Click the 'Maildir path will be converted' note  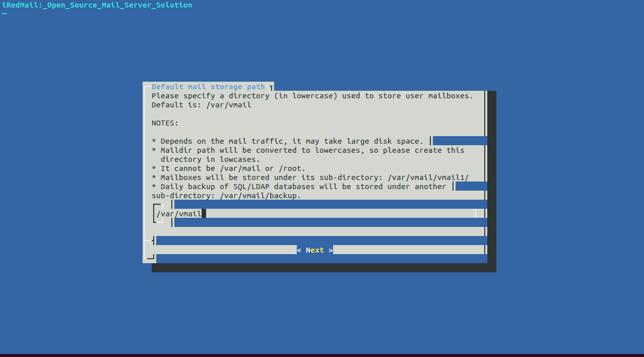click(x=308, y=150)
